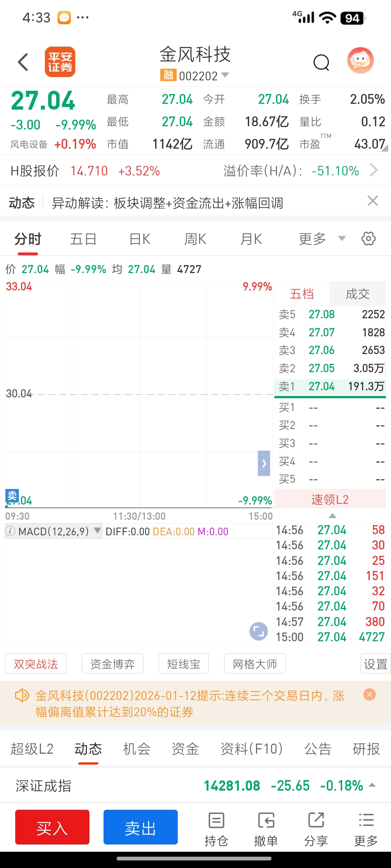
Task: Open the Ping An Securities logo
Action: point(60,62)
